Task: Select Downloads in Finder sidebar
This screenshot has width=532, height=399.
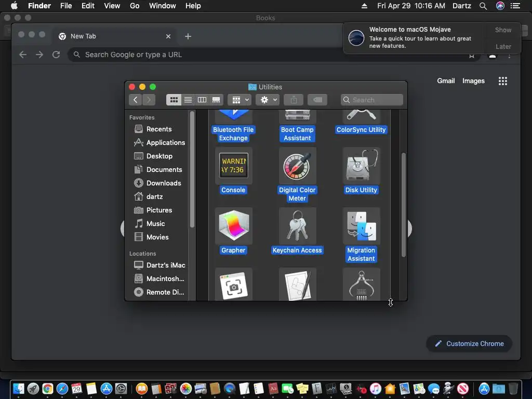Action: click(159, 183)
